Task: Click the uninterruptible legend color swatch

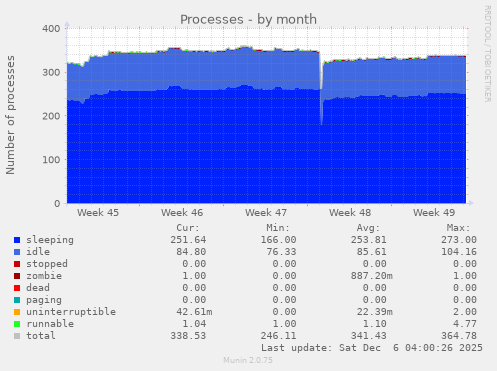Action: click(x=17, y=312)
